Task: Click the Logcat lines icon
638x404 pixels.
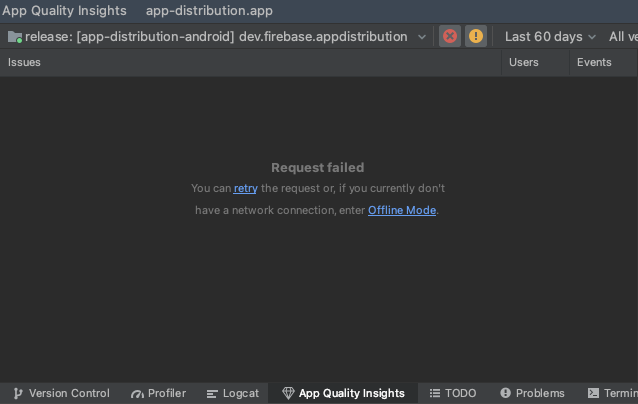Action: (212, 393)
